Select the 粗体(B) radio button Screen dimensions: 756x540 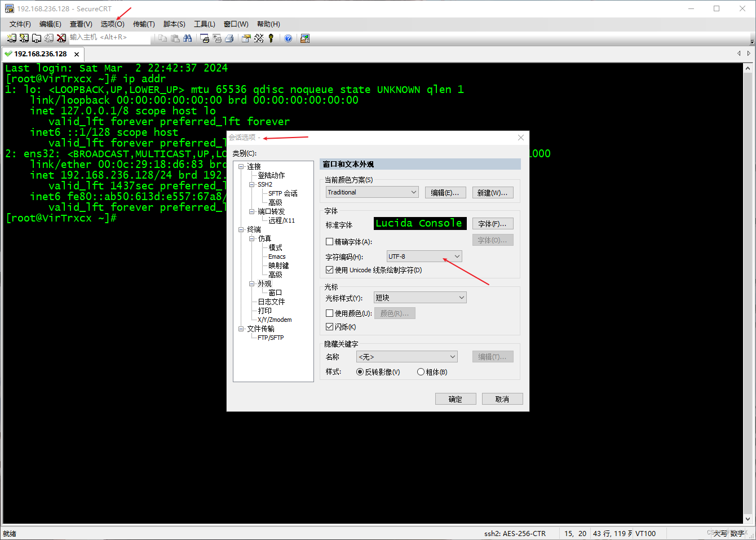tap(421, 372)
